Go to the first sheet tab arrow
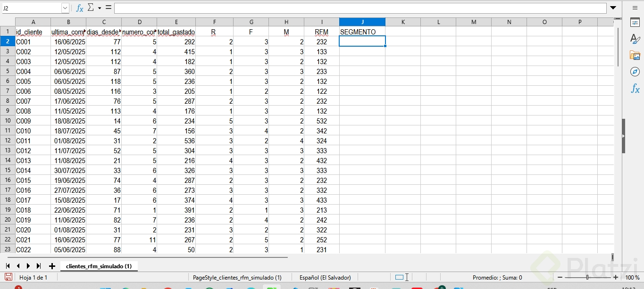 tap(8, 266)
